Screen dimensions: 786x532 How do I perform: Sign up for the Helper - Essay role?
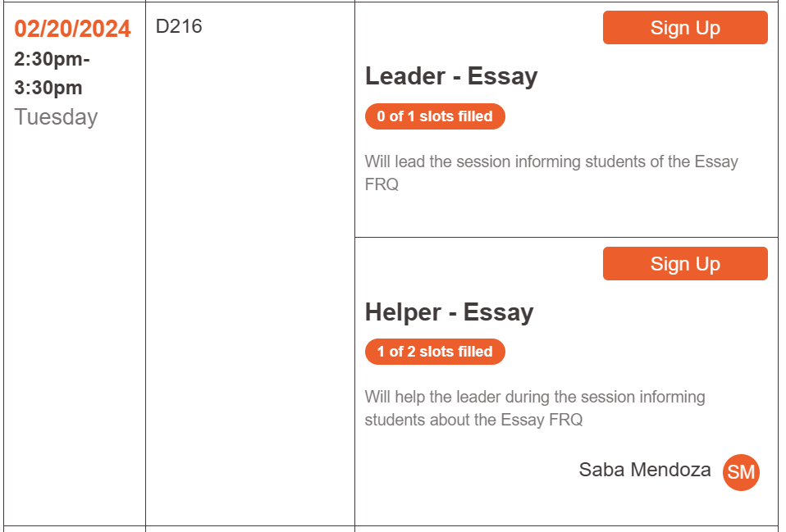(x=685, y=264)
